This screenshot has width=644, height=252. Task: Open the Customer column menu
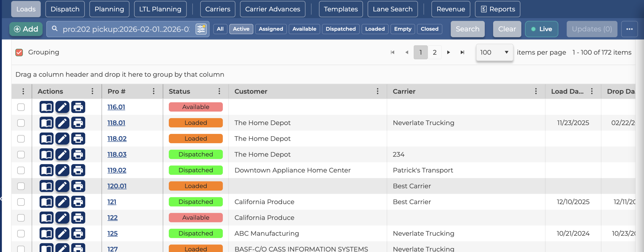coord(378,91)
